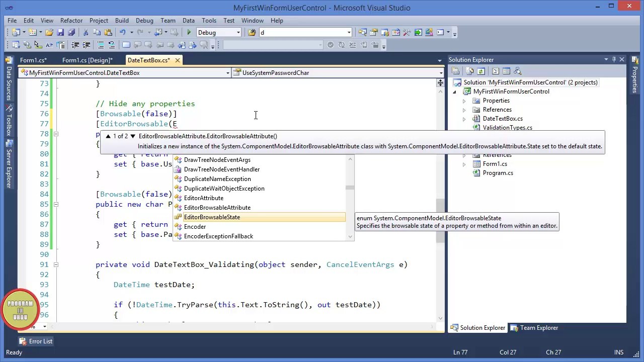
Task: Cut selection using the scissors icon
Action: click(86, 32)
